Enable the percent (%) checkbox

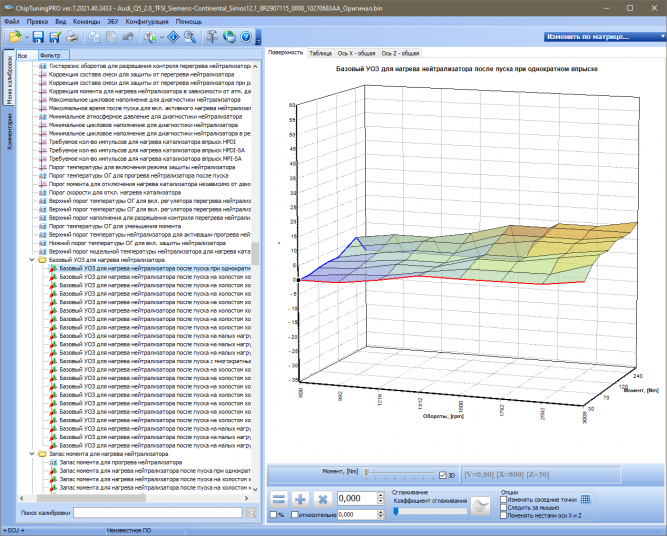tap(274, 515)
